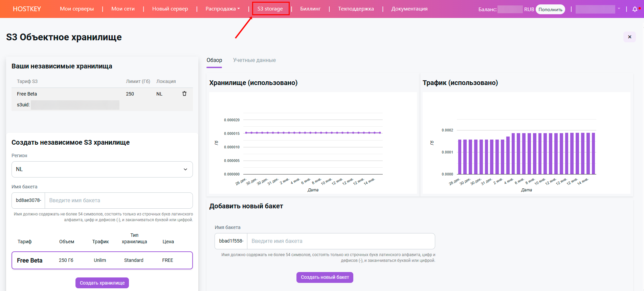Viewport: 644px width, 291px height.
Task: Go to Мои серверы
Action: pyautogui.click(x=77, y=9)
